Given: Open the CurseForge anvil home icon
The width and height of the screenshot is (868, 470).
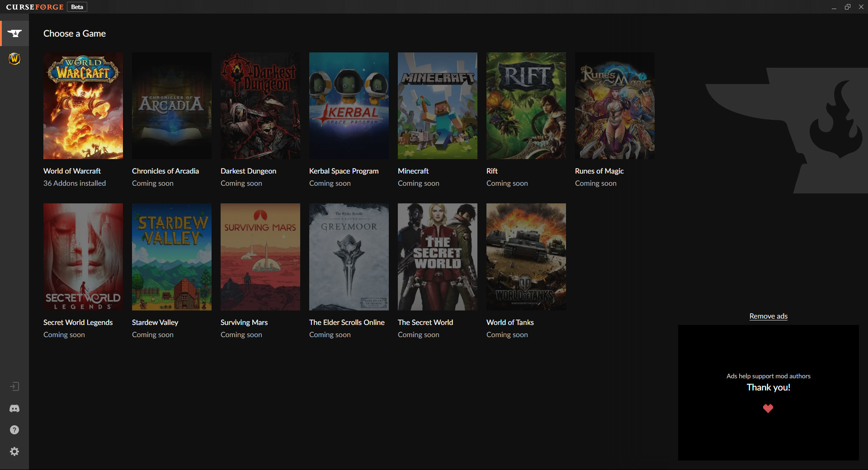Looking at the screenshot, I should click(x=14, y=33).
